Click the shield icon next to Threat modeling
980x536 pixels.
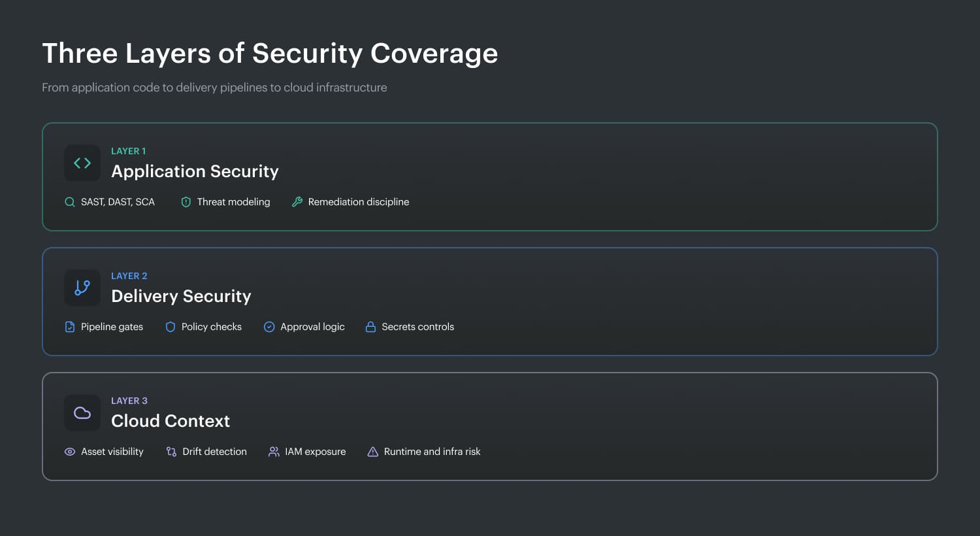pos(186,202)
